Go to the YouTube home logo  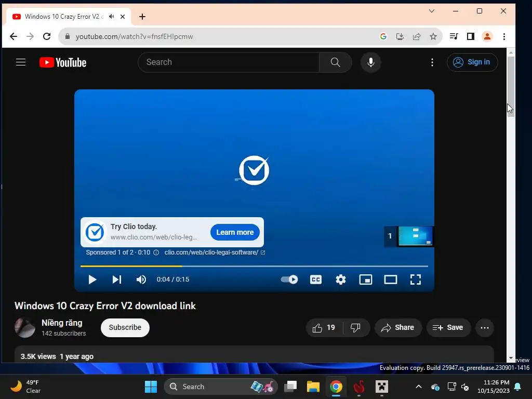coord(63,62)
